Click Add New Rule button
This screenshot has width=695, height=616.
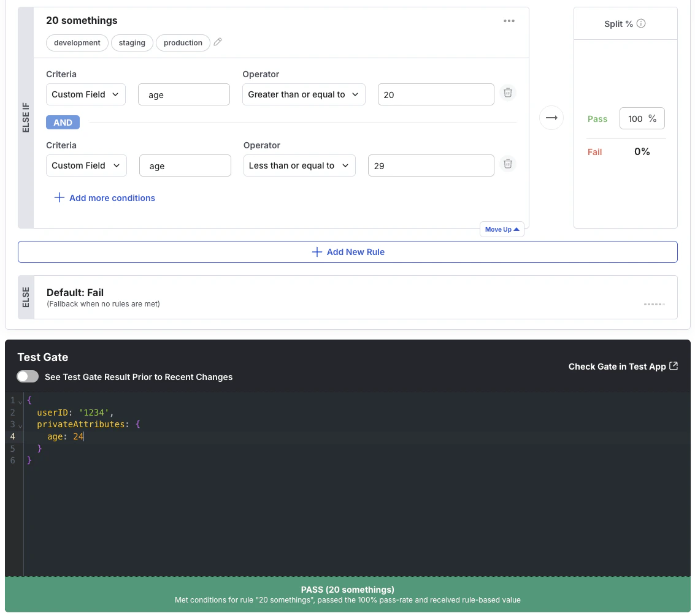[347, 252]
